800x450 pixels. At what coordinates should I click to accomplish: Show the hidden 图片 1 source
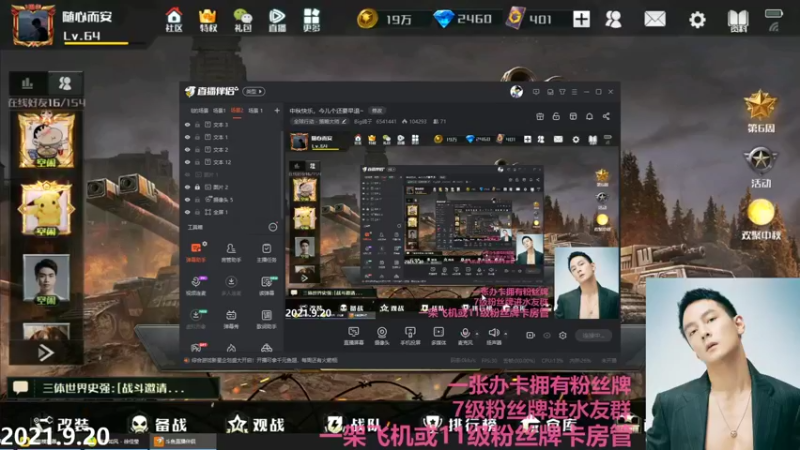pyautogui.click(x=188, y=174)
